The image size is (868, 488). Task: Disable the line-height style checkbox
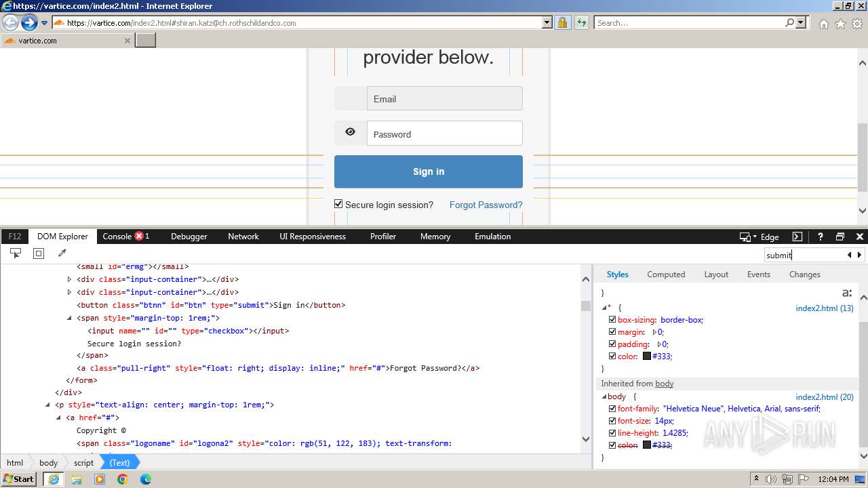pyautogui.click(x=612, y=433)
